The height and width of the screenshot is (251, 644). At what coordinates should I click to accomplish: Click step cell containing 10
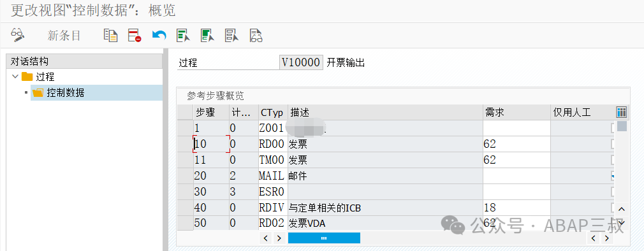coord(211,145)
